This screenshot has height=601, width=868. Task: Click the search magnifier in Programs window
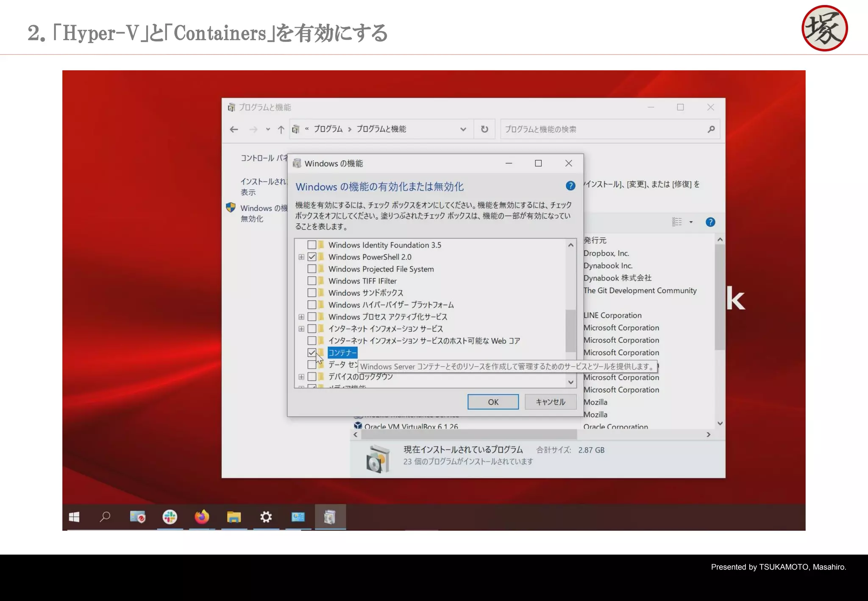click(711, 129)
